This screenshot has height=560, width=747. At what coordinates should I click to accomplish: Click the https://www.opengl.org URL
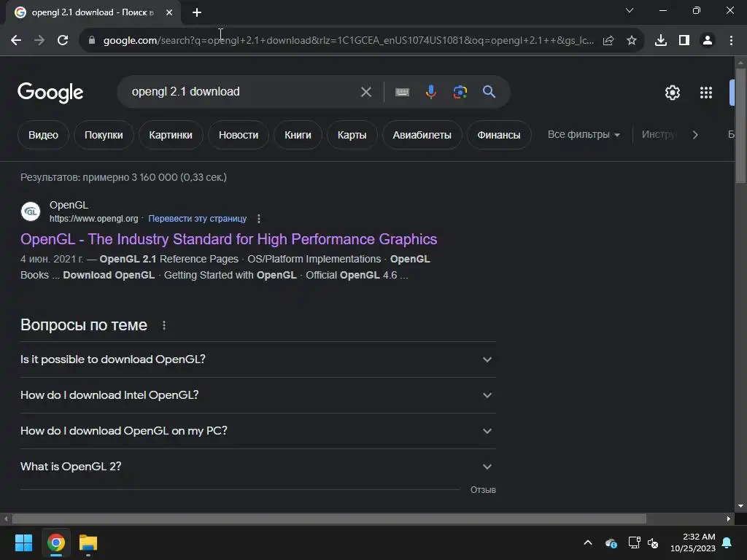(x=94, y=219)
